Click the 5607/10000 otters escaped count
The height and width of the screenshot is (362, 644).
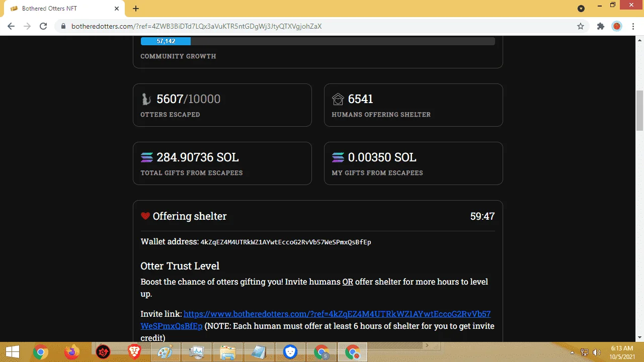tap(189, 99)
